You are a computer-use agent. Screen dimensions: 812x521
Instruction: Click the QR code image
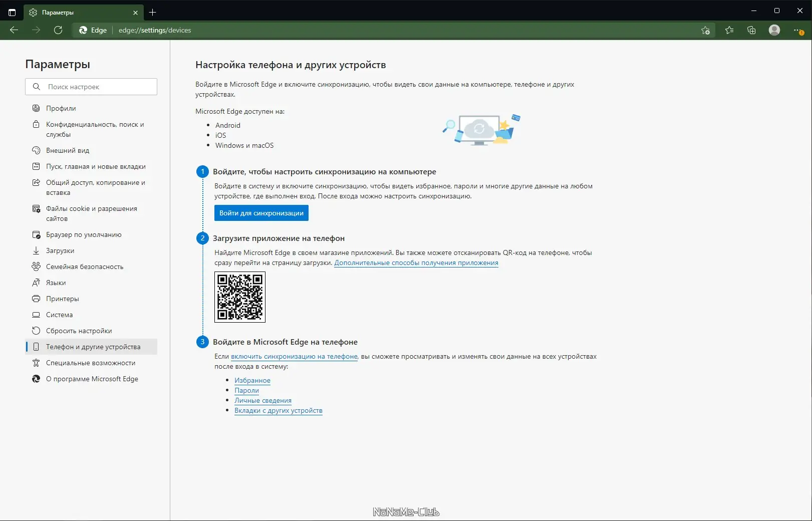click(x=240, y=297)
